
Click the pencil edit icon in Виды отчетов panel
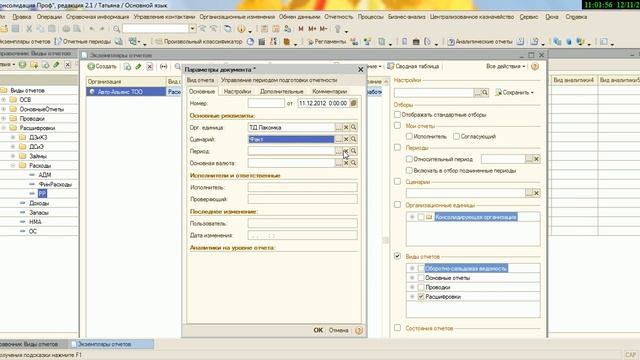click(x=56, y=64)
